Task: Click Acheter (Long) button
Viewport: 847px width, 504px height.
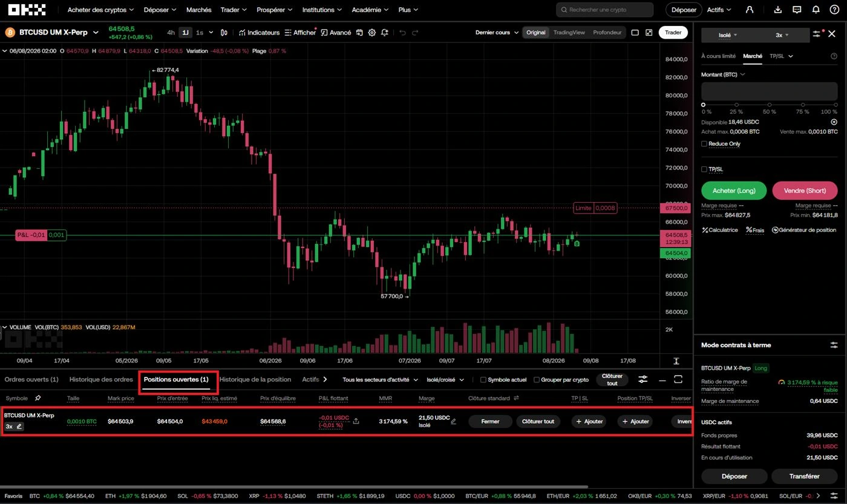Action: coord(734,191)
